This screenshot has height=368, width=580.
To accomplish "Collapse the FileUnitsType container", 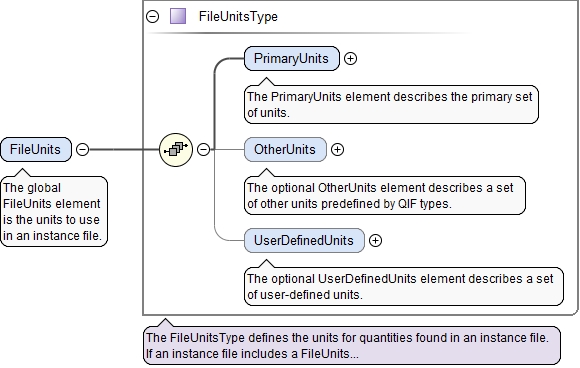I will point(152,16).
